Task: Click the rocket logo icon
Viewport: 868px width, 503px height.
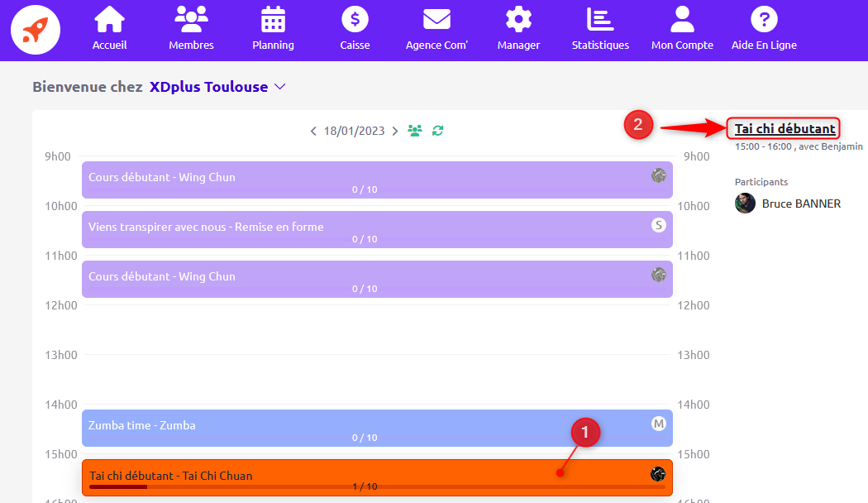Action: pyautogui.click(x=36, y=30)
